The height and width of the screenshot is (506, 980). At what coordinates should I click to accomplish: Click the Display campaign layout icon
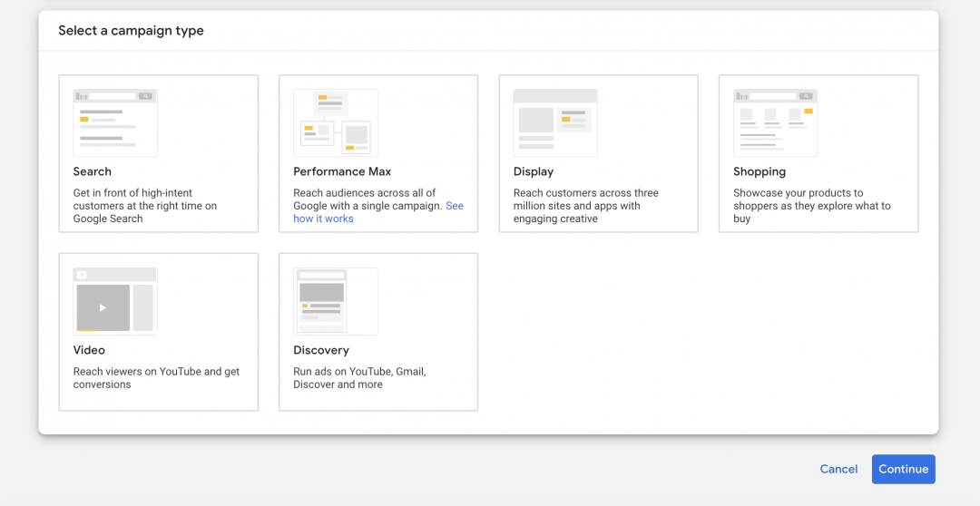click(555, 122)
